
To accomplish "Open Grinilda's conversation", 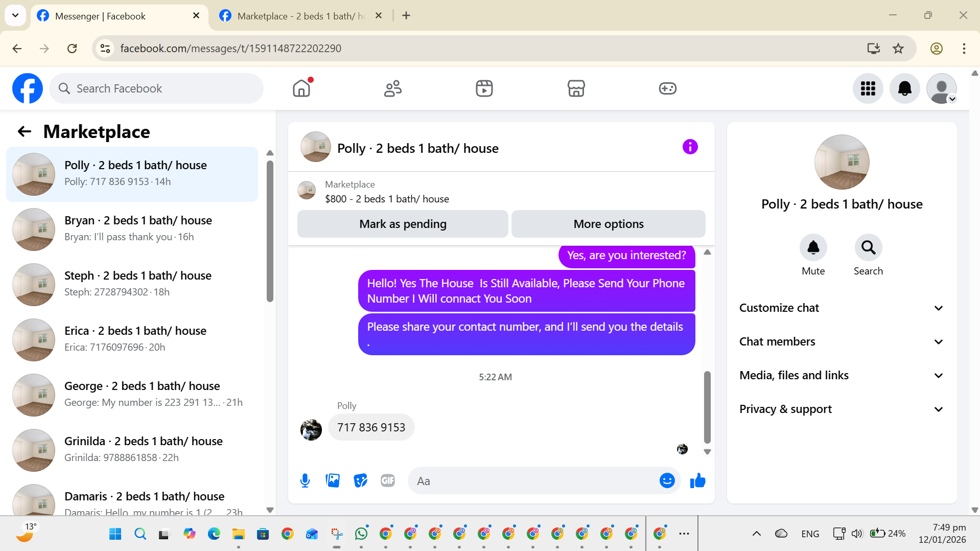I will point(132,450).
